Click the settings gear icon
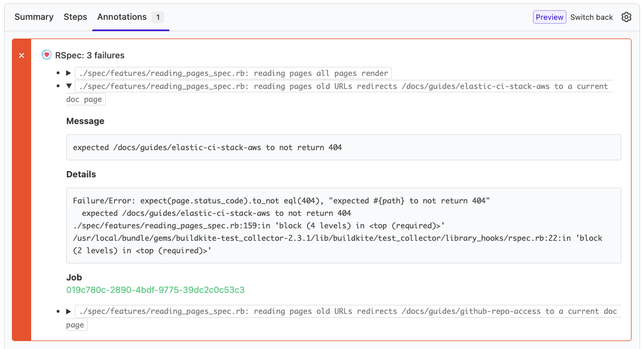This screenshot has height=349, width=644. [x=626, y=17]
